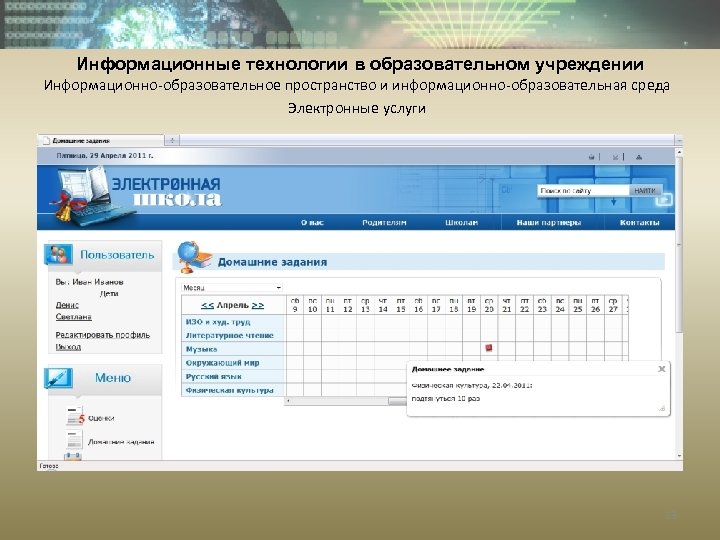Go to the next month with >> arrow
This screenshot has width=720, height=540.
(258, 305)
